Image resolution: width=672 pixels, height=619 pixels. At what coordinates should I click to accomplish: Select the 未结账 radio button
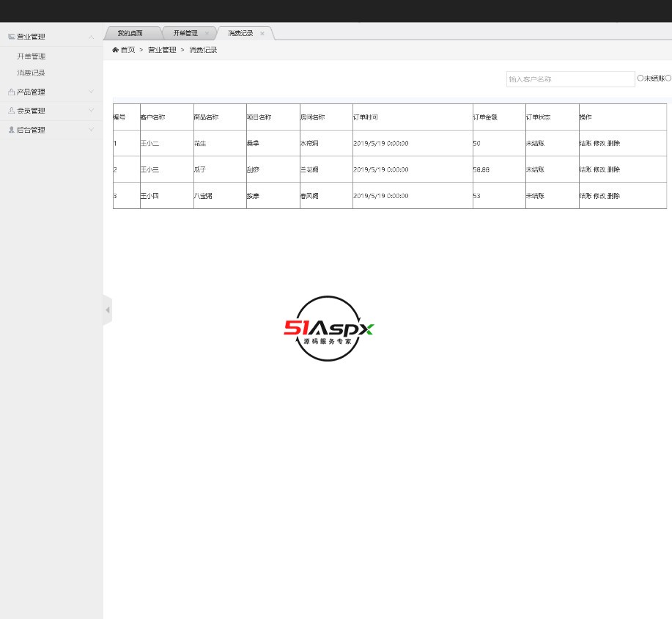click(x=640, y=78)
